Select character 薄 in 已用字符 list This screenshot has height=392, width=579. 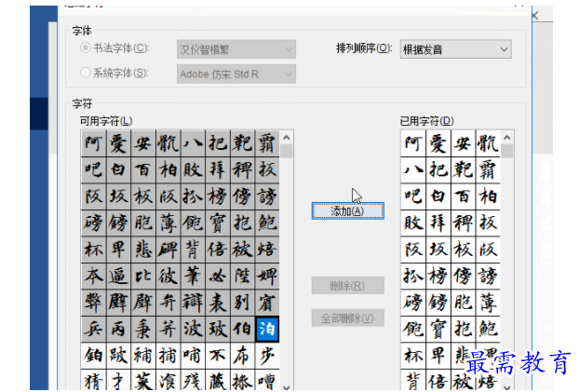[488, 303]
